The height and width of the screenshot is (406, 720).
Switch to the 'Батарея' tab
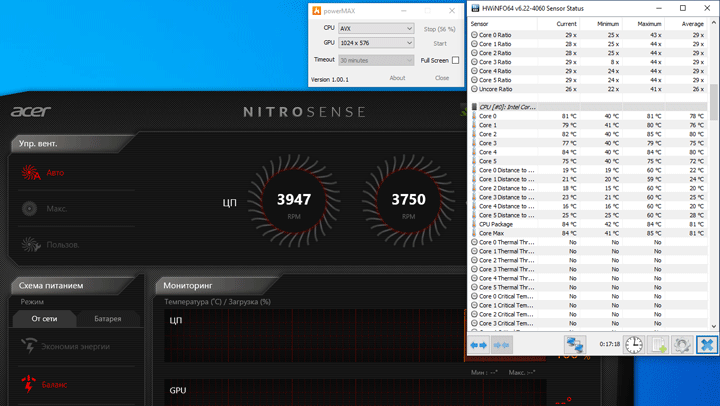pyautogui.click(x=108, y=318)
